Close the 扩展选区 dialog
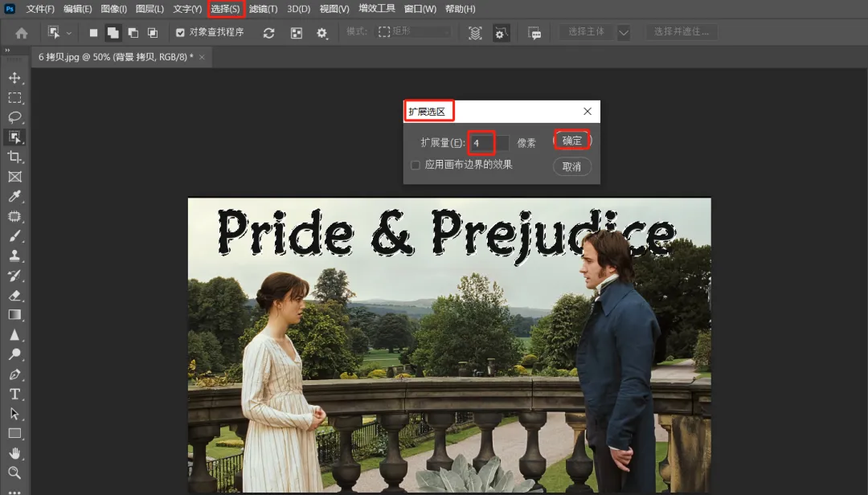Viewport: 868px width, 495px height. click(x=588, y=111)
